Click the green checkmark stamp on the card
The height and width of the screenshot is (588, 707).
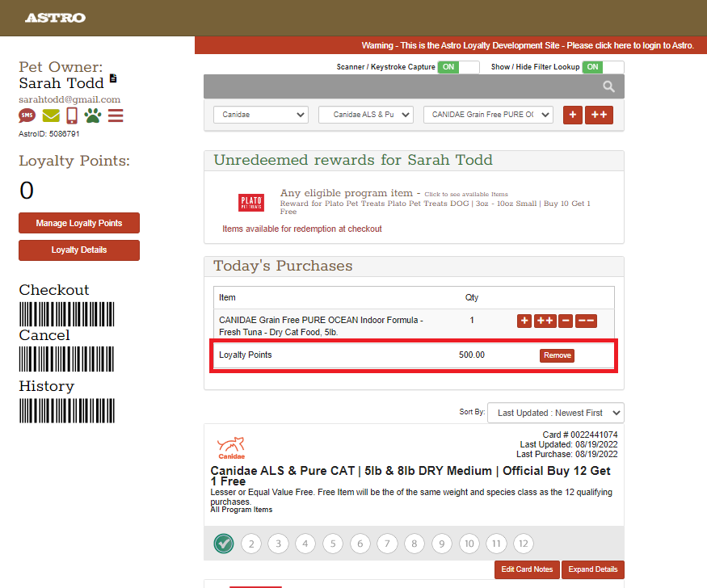point(224,544)
